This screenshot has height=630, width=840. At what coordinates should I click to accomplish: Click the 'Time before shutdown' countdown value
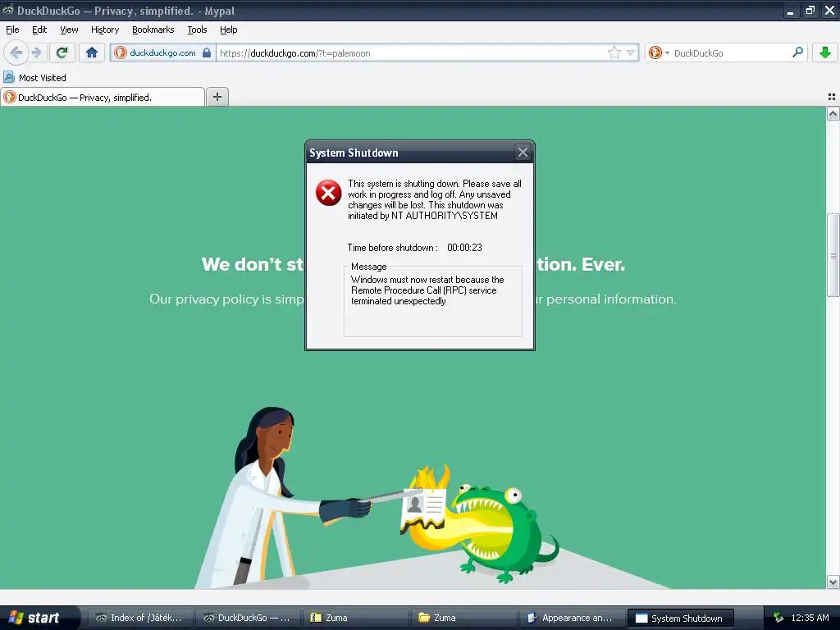click(x=464, y=248)
